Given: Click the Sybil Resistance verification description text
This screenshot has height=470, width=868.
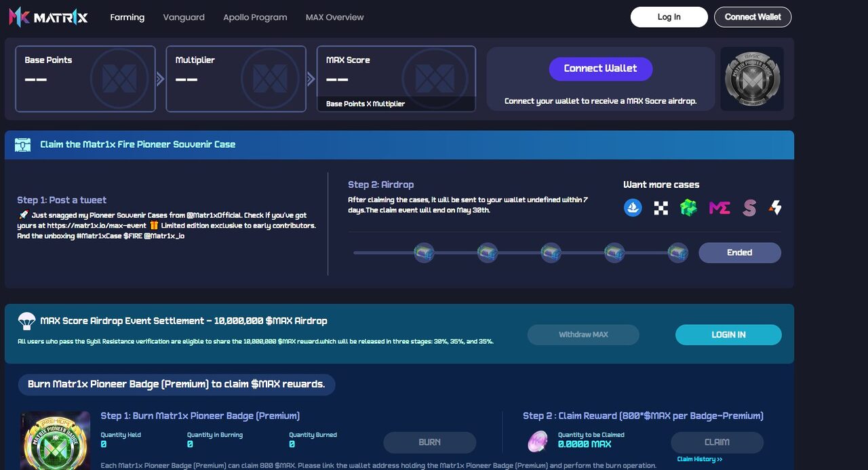Looking at the screenshot, I should pyautogui.click(x=256, y=341).
